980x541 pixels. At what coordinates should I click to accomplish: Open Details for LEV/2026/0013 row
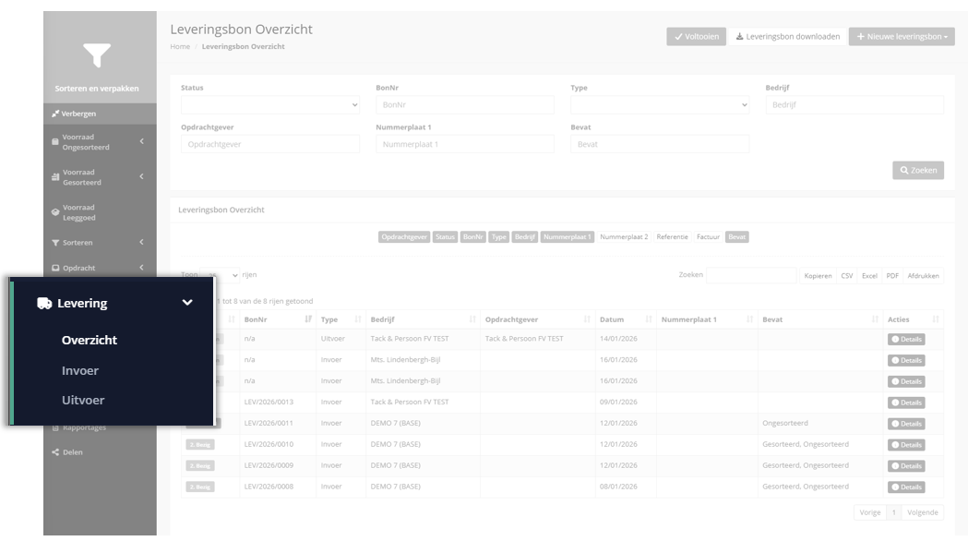tap(906, 403)
